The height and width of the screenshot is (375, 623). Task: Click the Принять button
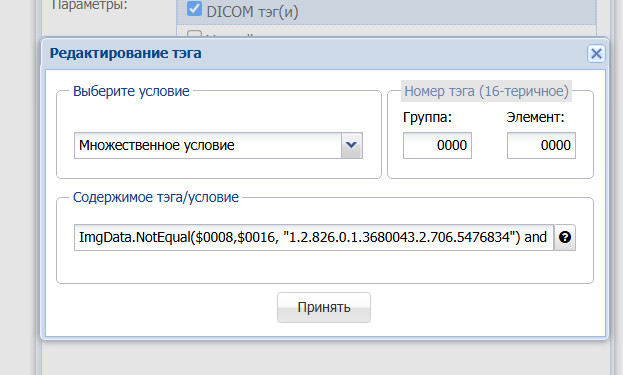324,307
